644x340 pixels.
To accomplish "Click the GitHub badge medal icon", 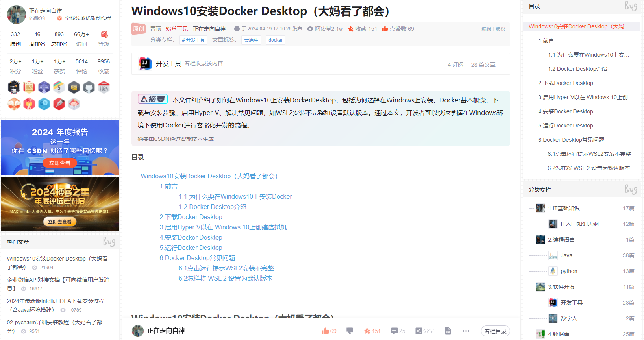I will pyautogui.click(x=89, y=87).
